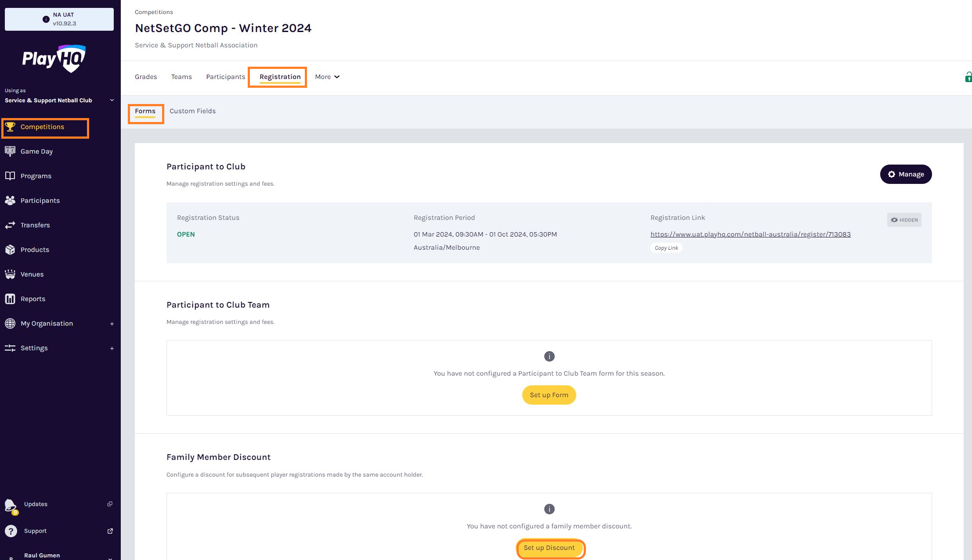Open Updates external link icon
The height and width of the screenshot is (560, 972).
pos(110,504)
